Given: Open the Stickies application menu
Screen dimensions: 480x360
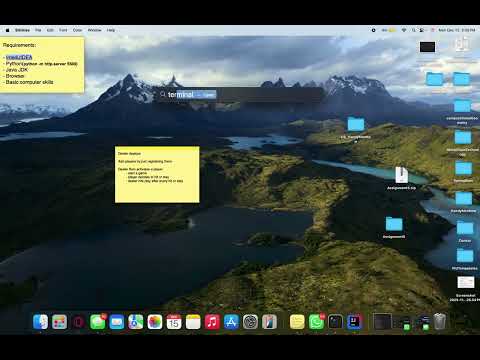Looking at the screenshot, I should point(22,30).
